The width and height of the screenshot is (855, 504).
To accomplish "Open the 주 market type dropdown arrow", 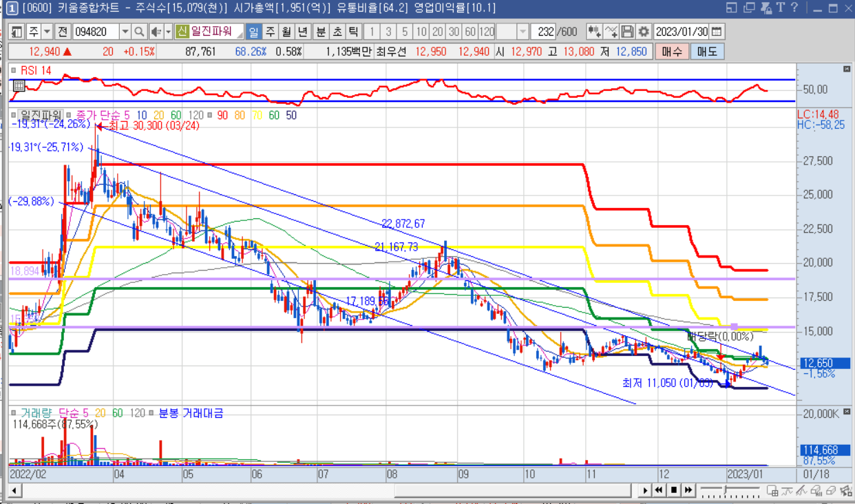I will [47, 32].
